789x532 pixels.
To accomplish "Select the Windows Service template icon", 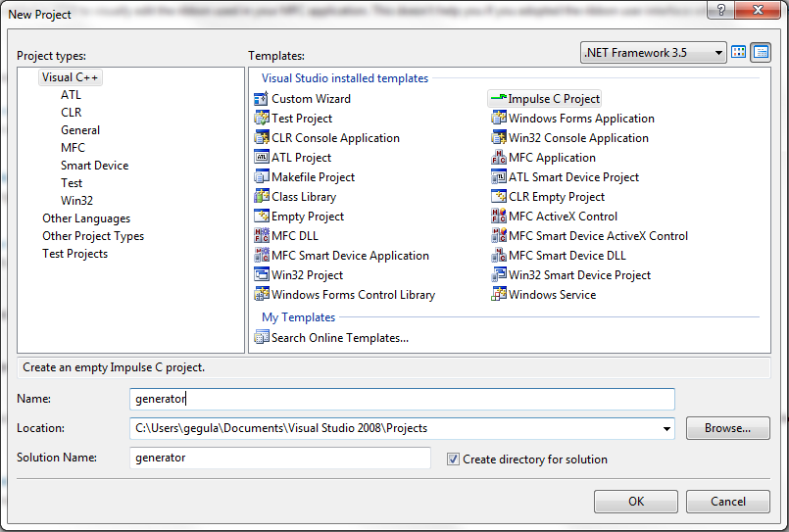I will pos(498,295).
